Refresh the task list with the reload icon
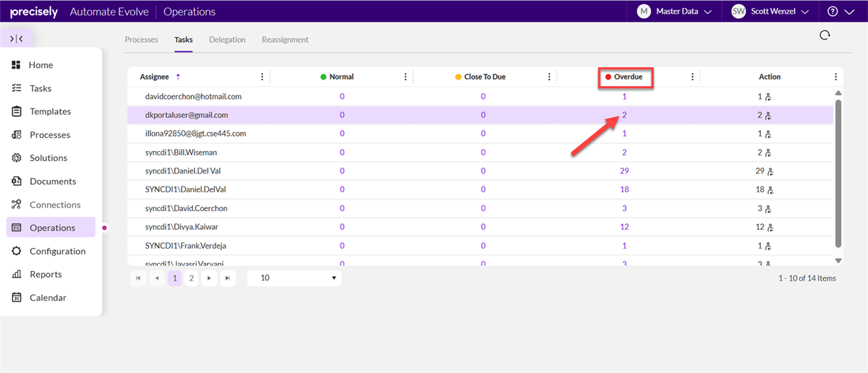The width and height of the screenshot is (868, 373). [x=824, y=35]
